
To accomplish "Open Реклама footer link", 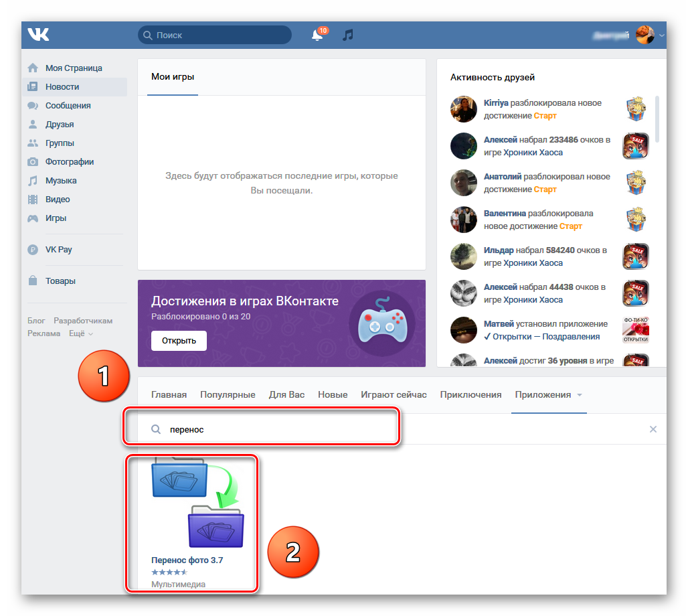I will [44, 333].
